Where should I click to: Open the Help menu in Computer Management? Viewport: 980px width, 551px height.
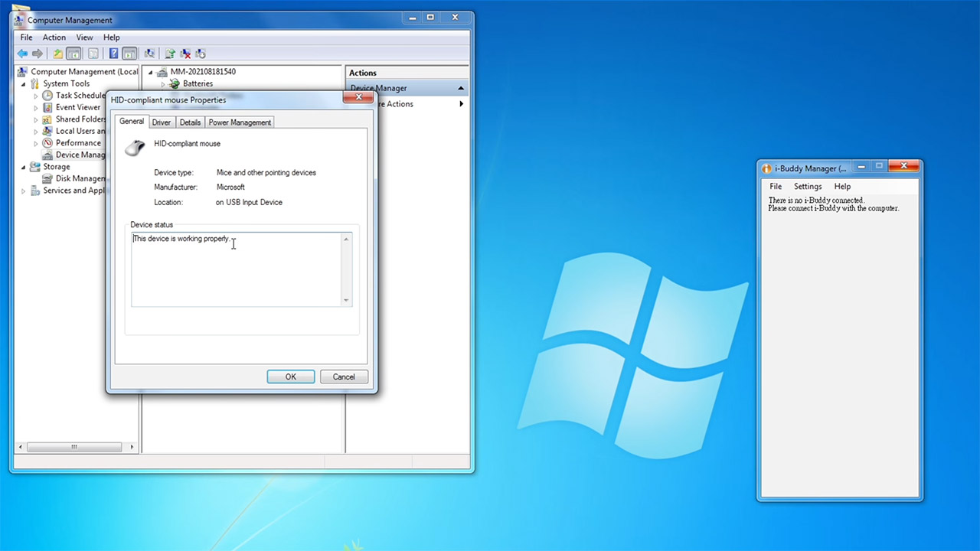(x=112, y=37)
